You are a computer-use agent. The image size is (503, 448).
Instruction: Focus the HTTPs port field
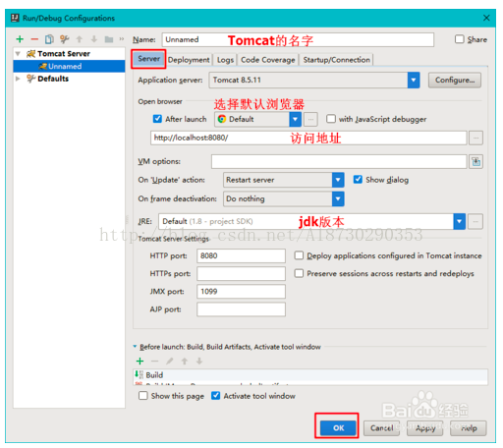(x=241, y=273)
